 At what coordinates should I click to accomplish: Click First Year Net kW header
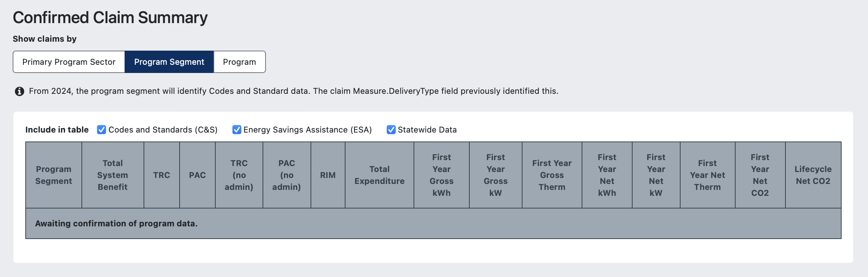pyautogui.click(x=656, y=175)
